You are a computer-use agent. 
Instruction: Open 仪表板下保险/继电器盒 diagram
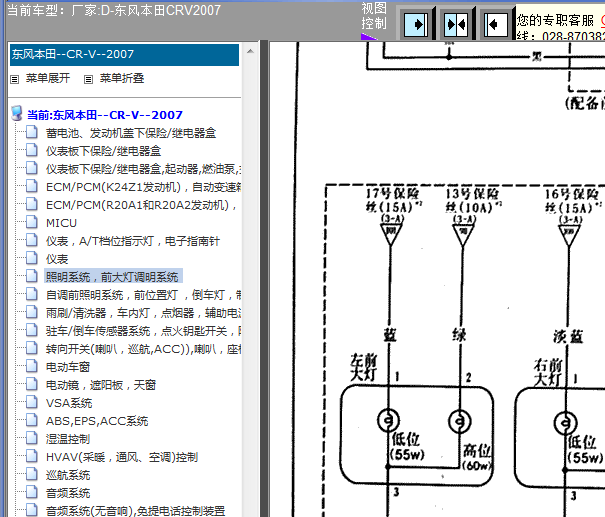click(103, 151)
